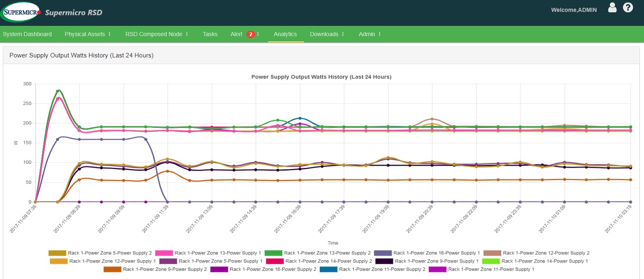Click blue Power Zone 11-Power Supply 2 swatch
644x279 pixels.
(x=328, y=270)
